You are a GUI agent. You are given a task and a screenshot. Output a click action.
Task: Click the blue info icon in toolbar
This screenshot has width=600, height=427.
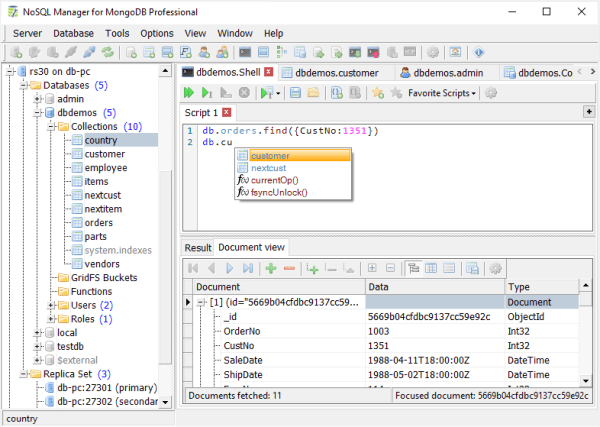coord(478,52)
